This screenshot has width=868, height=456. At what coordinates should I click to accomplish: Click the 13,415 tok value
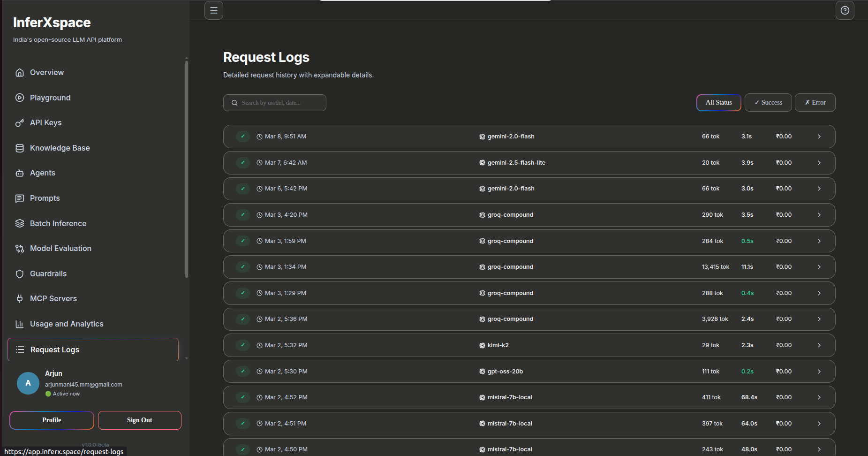tap(716, 267)
